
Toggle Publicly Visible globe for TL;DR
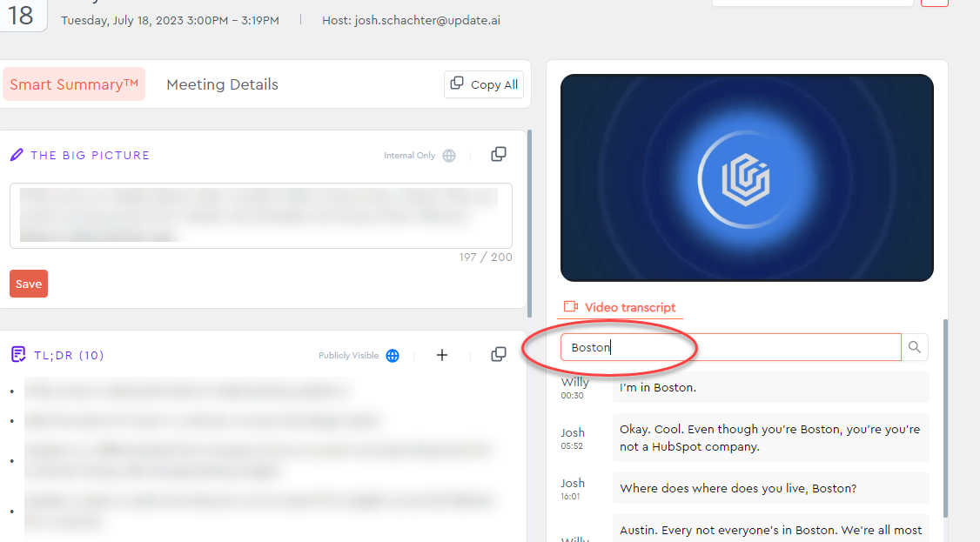click(393, 355)
